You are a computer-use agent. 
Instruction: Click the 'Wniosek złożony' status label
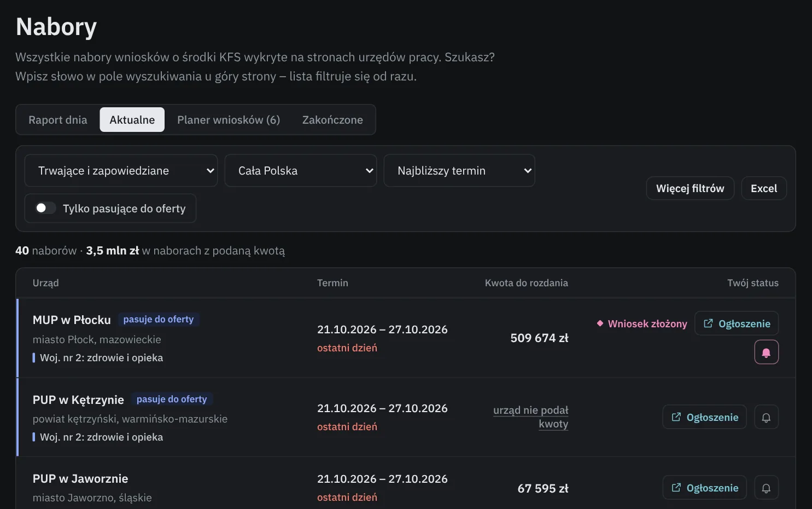[x=642, y=323]
